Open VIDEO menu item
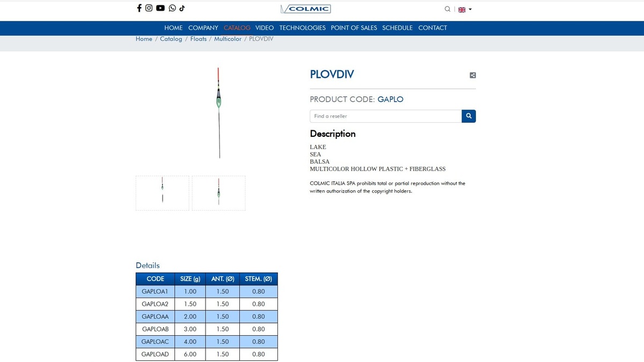Screen dimensions: 644x362 [x=265, y=28]
